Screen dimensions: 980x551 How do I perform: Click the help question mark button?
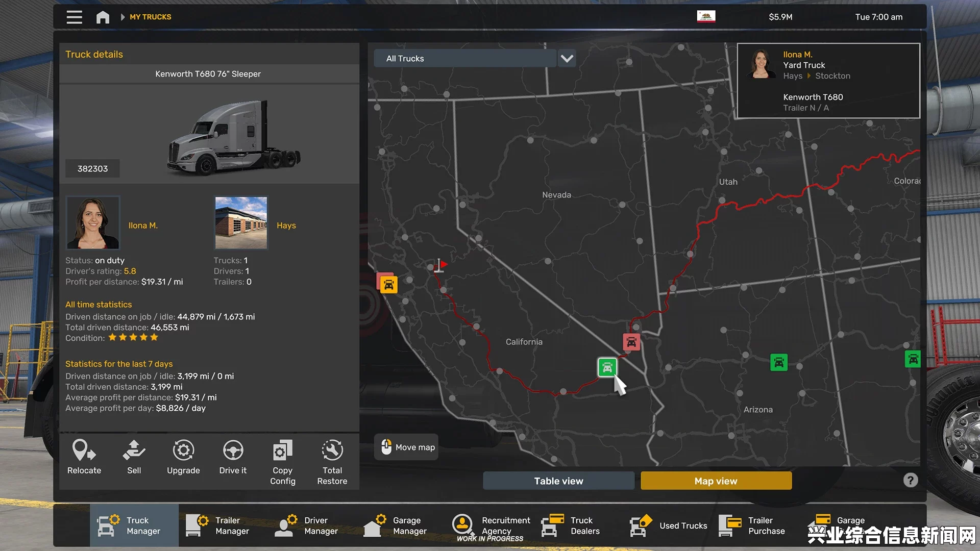[x=911, y=480]
